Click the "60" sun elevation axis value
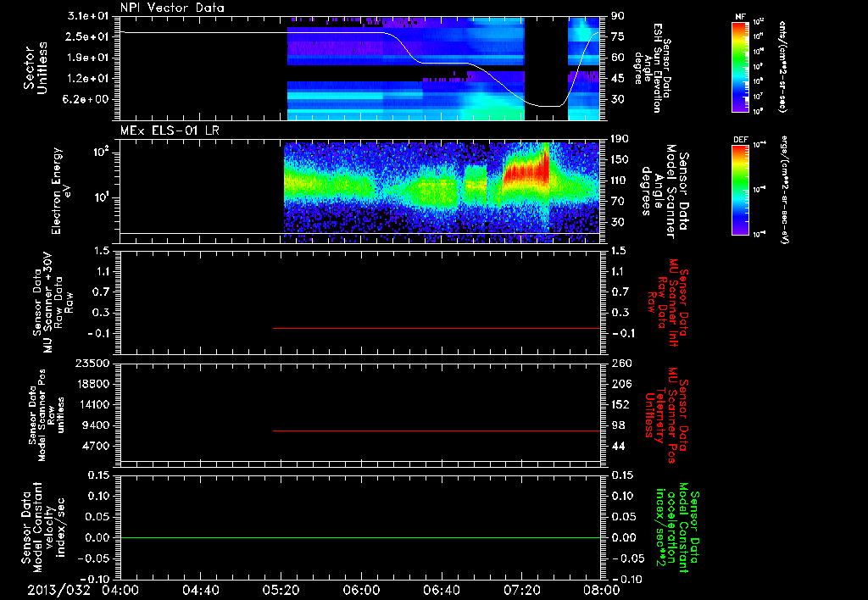The height and width of the screenshot is (600, 868). 618,58
